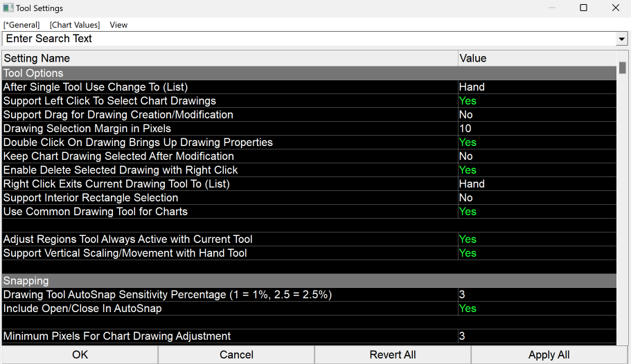Open Hand value for Right Click Exits Current Drawing Tool
Screen dimensions: 631x364
(x=472, y=184)
